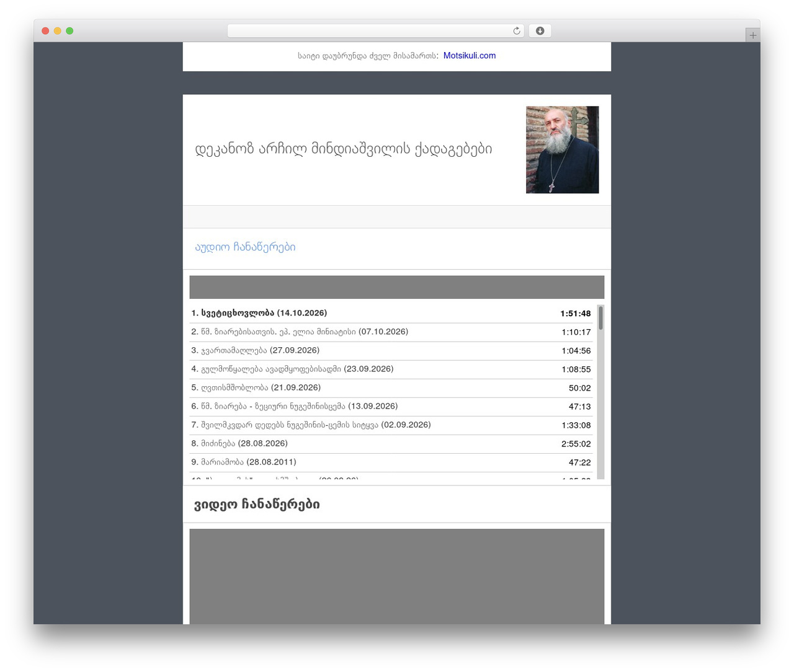The height and width of the screenshot is (672, 794).
Task: Select track 6 dated 13.09.2026
Action: click(x=391, y=407)
